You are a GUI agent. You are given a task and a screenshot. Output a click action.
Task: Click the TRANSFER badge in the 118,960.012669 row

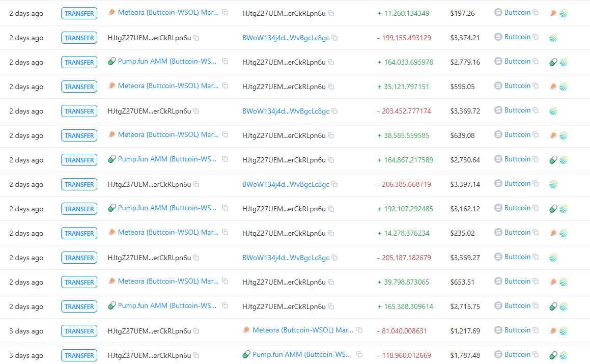coord(79,355)
